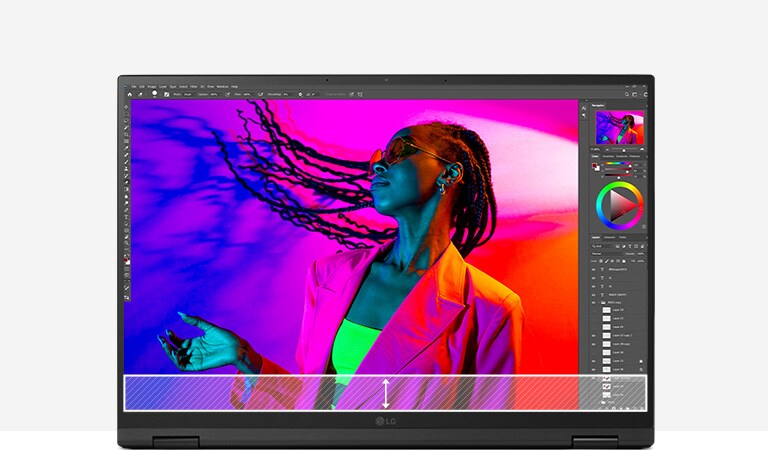The width and height of the screenshot is (768, 450).
Task: Select the Move tool in the toolbar
Action: click(126, 105)
